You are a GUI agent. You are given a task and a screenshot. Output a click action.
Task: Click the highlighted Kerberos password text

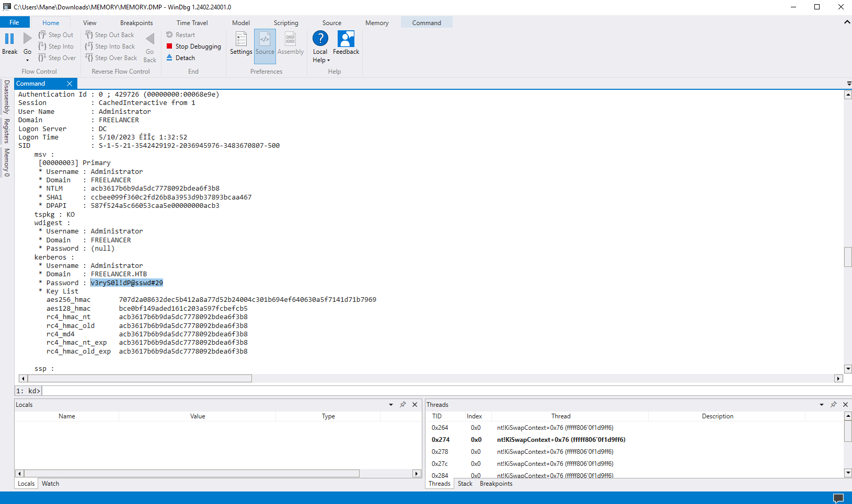pos(126,283)
